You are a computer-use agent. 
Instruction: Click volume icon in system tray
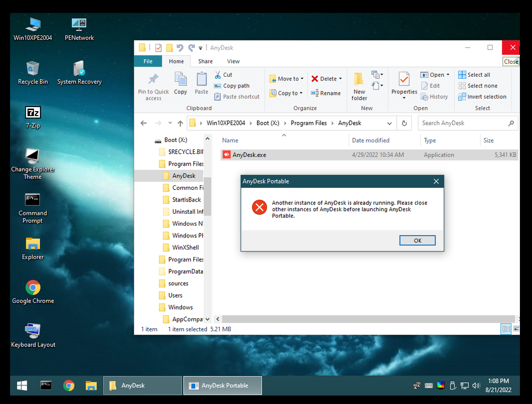pos(476,386)
